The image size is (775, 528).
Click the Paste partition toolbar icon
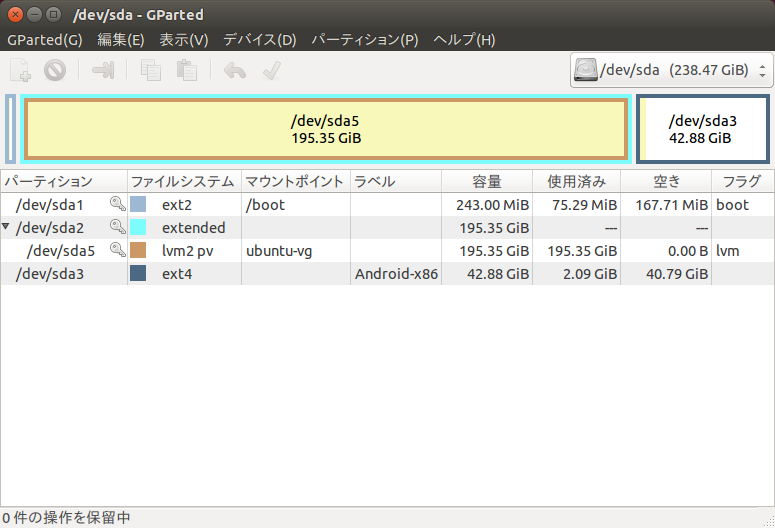[x=187, y=70]
